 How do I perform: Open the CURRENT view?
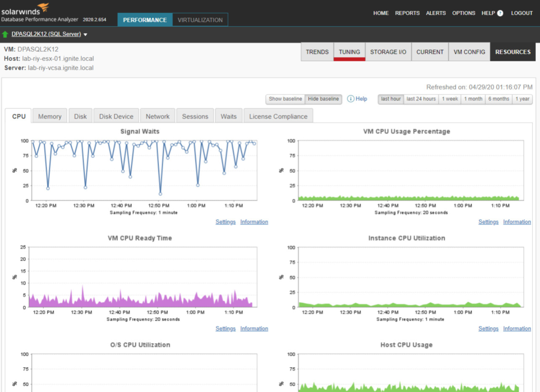430,52
